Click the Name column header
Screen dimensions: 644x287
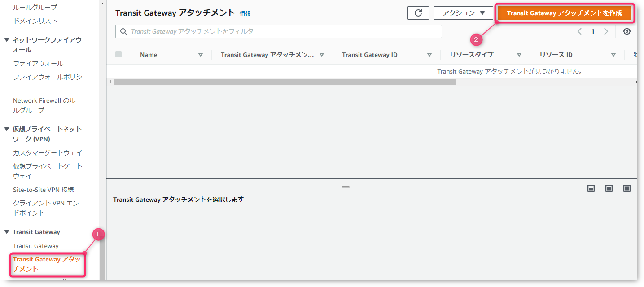[149, 55]
